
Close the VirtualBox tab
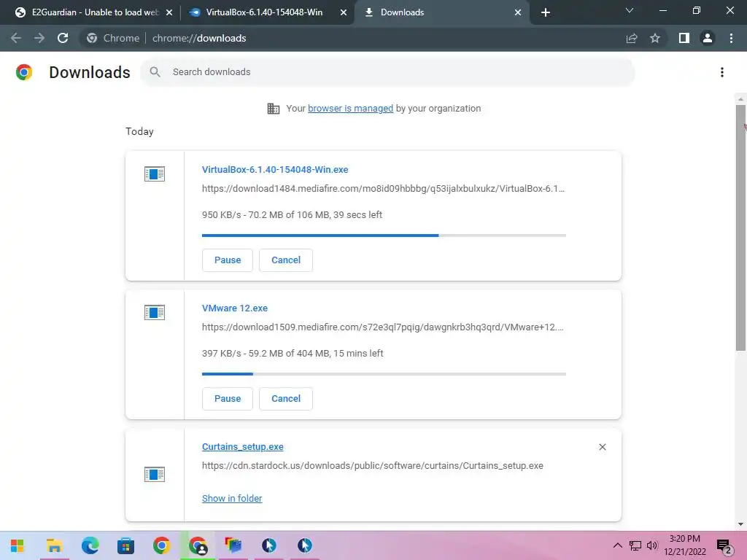pos(343,12)
